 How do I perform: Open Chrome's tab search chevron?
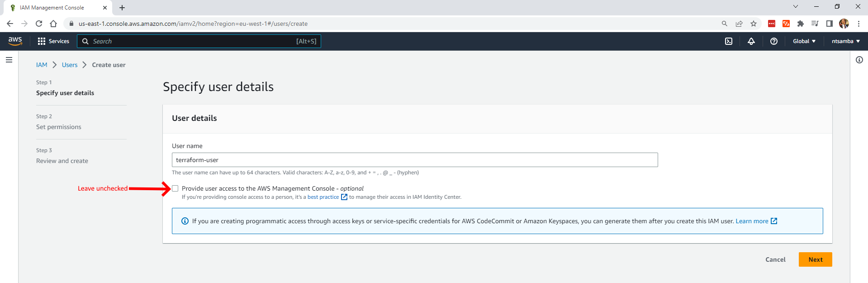pyautogui.click(x=796, y=7)
